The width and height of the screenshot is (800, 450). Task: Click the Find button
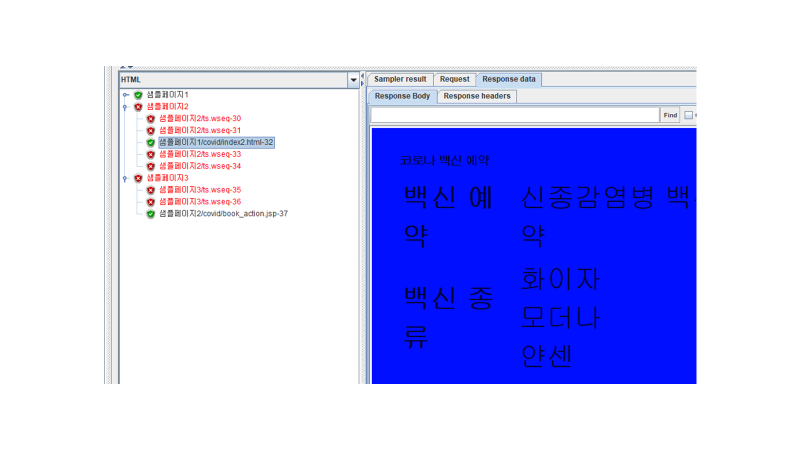point(670,115)
